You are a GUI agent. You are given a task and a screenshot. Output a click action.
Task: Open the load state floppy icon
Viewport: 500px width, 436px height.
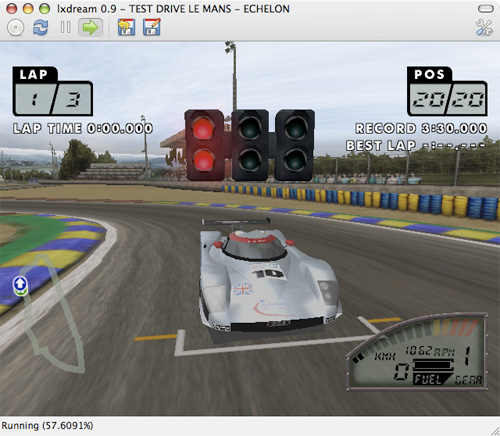tap(126, 27)
